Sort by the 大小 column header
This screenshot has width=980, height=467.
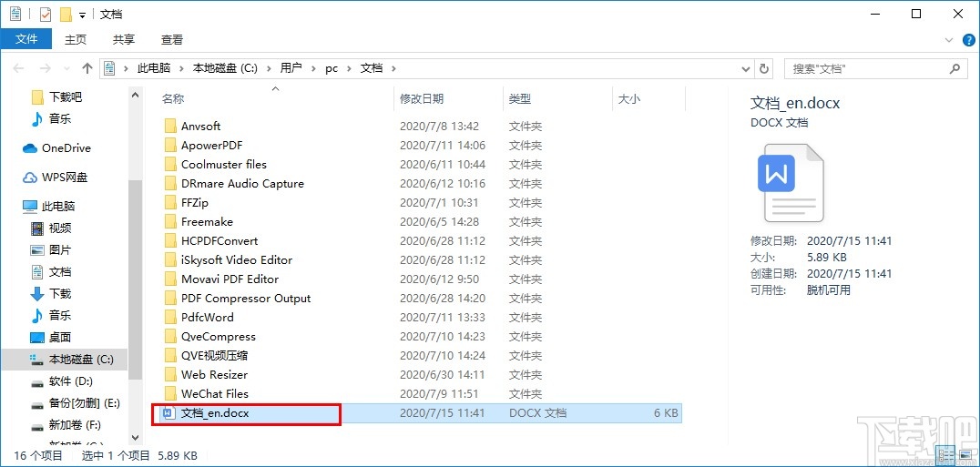[x=628, y=98]
